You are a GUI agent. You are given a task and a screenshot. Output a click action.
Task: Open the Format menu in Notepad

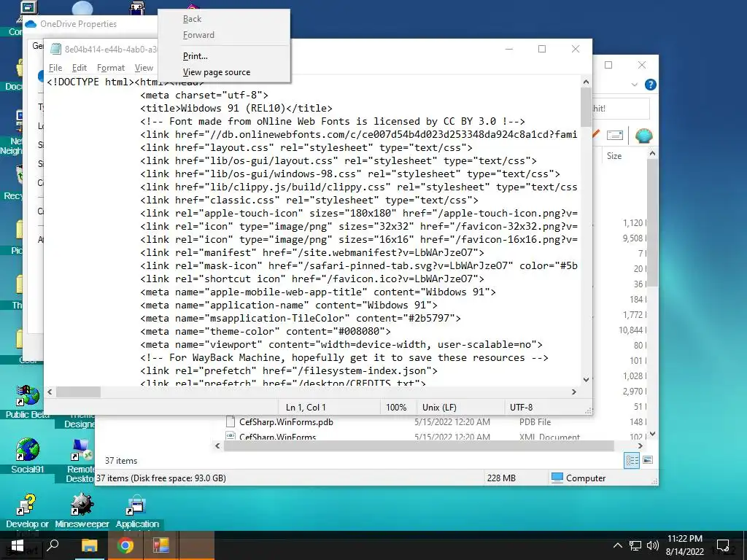[111, 68]
